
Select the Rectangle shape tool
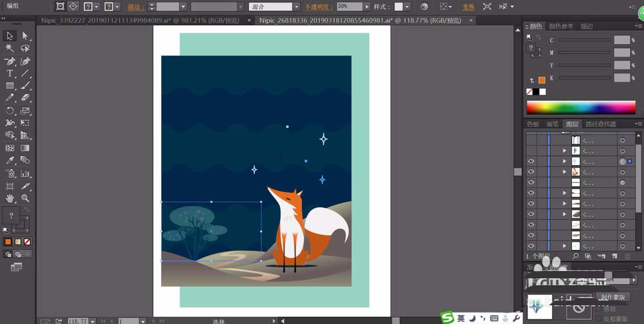pos(10,86)
